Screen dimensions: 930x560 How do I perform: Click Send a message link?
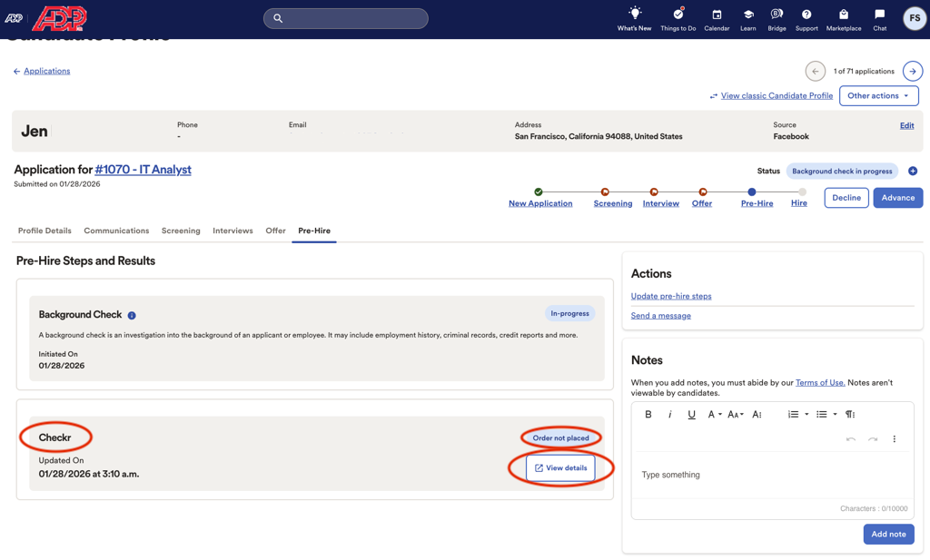[x=661, y=316]
